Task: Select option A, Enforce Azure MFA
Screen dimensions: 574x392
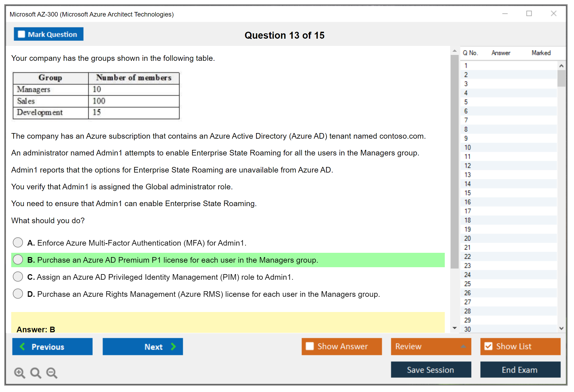Action: [18, 243]
